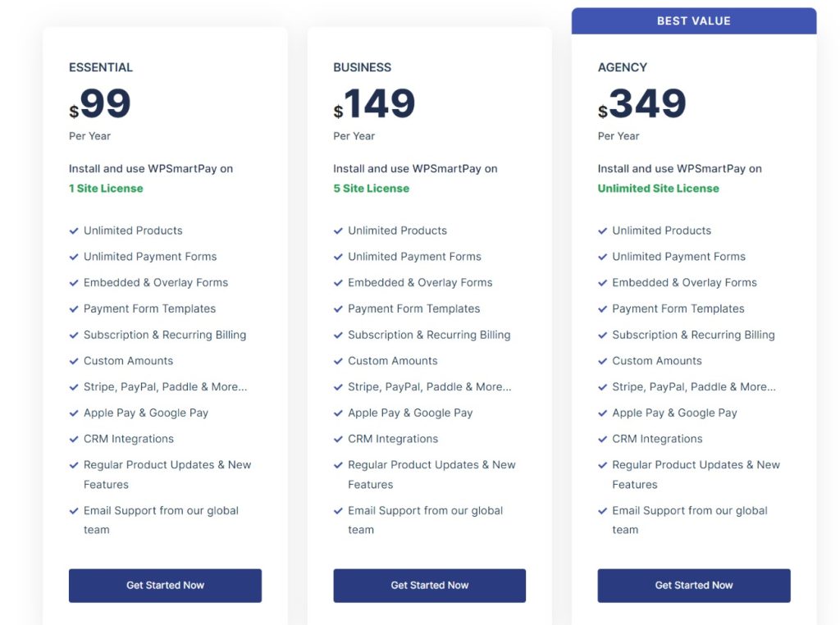The height and width of the screenshot is (625, 840).
Task: Click the ESSENTIAL plan heading
Action: pos(101,67)
